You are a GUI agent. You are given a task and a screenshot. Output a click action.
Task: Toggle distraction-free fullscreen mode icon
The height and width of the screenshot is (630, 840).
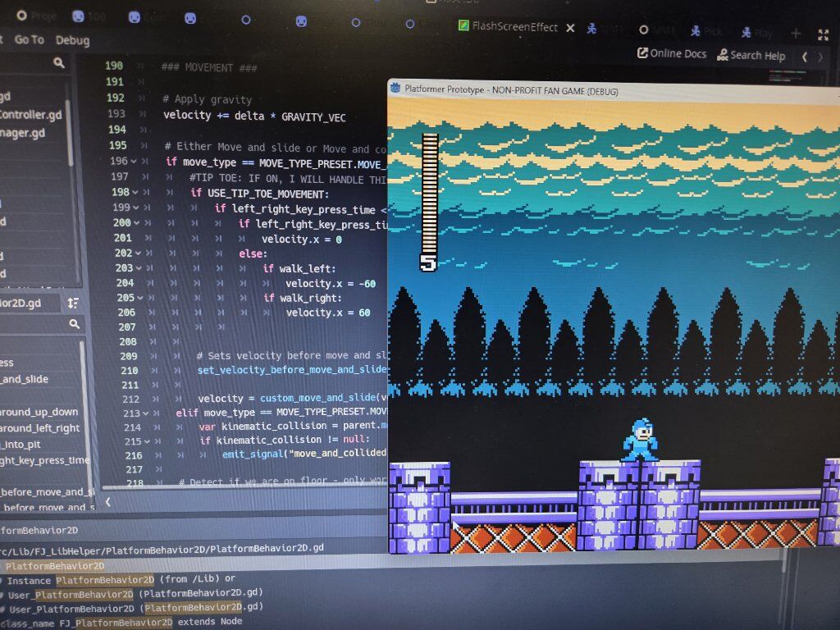click(823, 34)
